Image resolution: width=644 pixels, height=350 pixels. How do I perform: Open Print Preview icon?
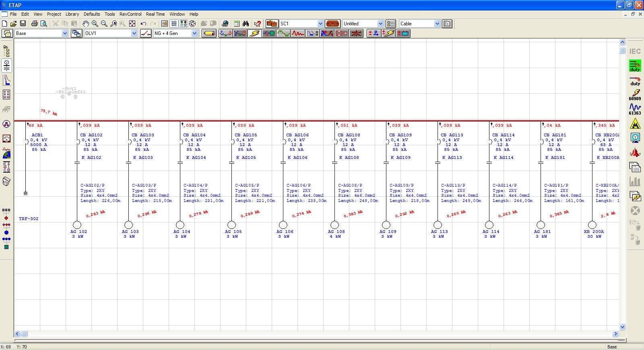click(44, 24)
